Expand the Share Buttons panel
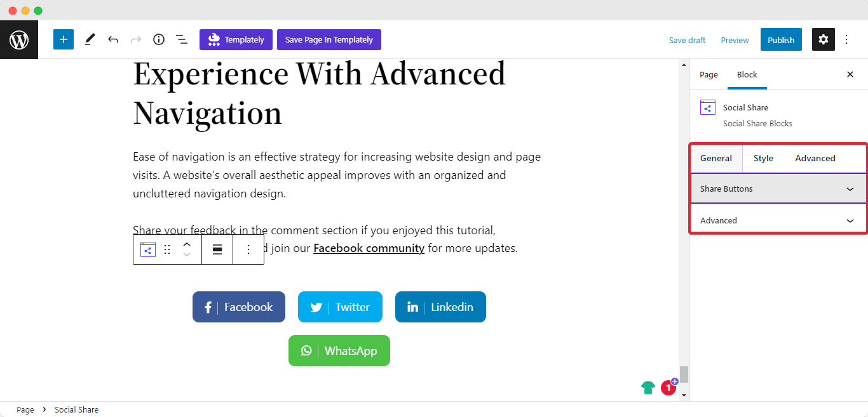Viewport: 868px width, 417px height. tap(778, 189)
